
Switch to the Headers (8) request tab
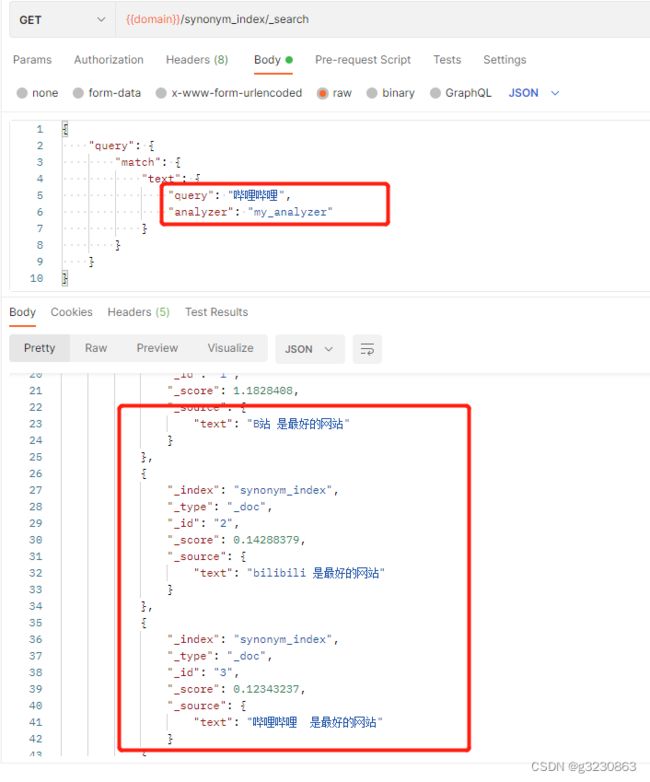point(197,60)
